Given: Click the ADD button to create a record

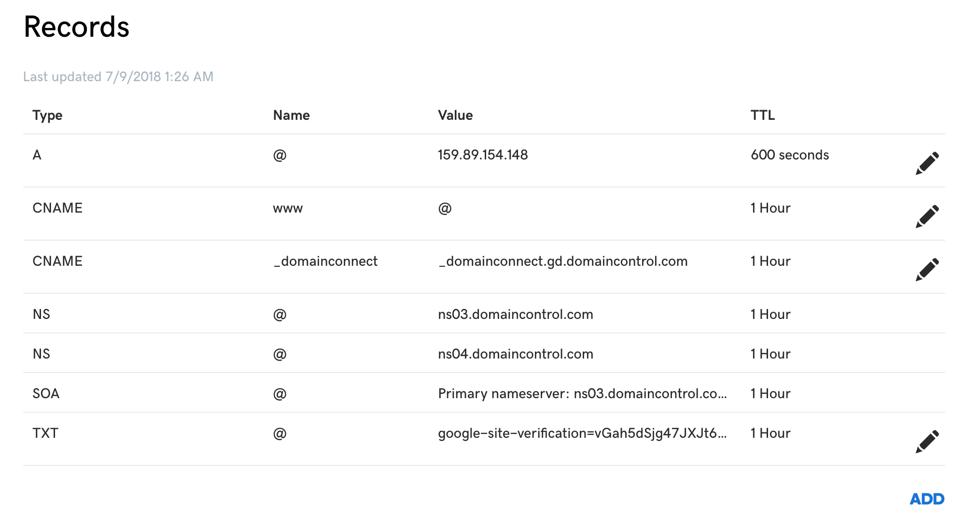Looking at the screenshot, I should (x=927, y=499).
